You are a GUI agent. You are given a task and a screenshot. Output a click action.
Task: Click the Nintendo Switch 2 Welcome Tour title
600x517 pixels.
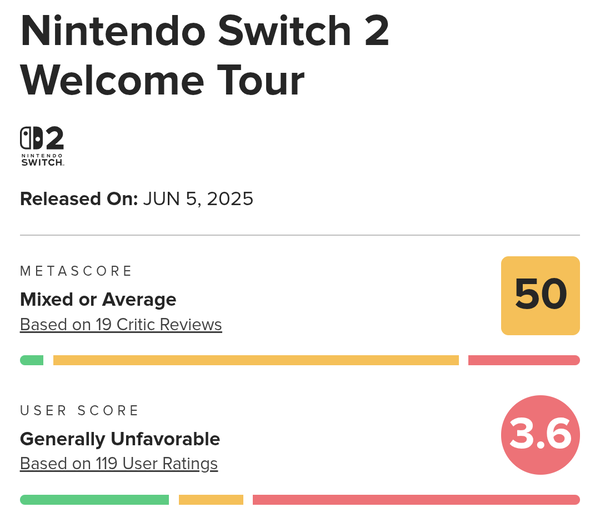click(x=205, y=55)
